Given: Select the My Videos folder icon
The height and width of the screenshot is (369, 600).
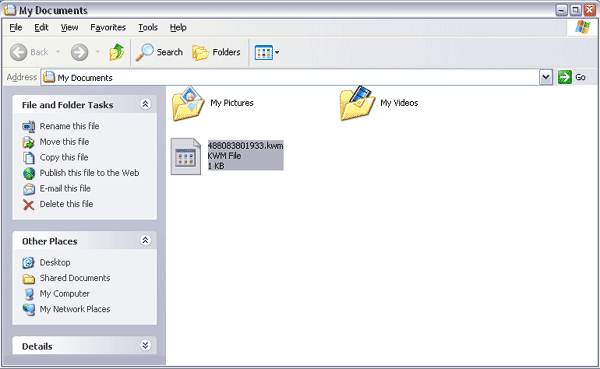Looking at the screenshot, I should coord(357,103).
